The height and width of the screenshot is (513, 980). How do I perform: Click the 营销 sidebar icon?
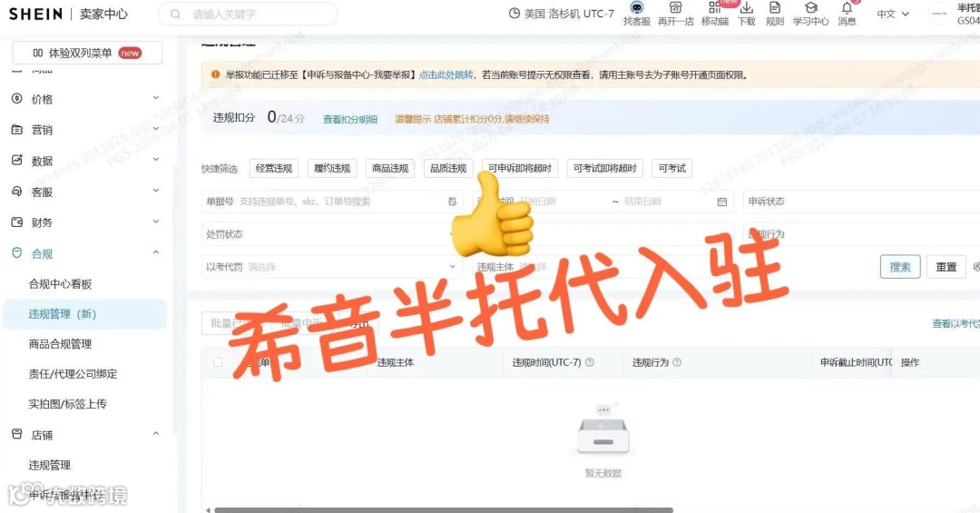coord(17,130)
